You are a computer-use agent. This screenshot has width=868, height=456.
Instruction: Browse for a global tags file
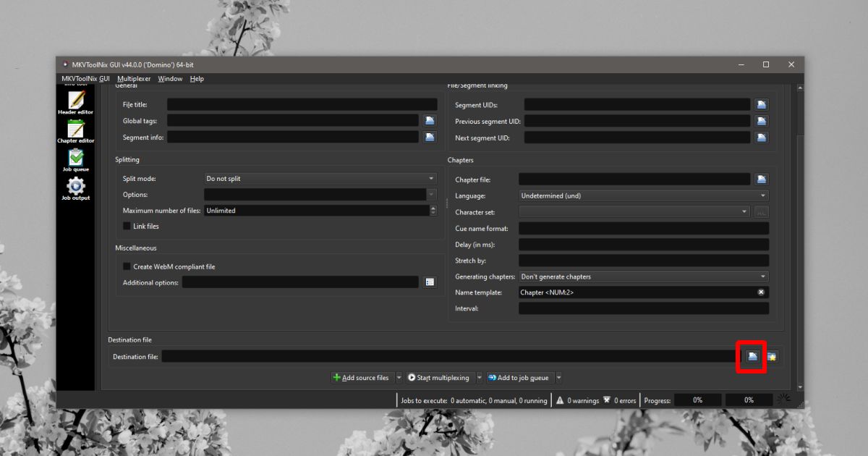430,120
